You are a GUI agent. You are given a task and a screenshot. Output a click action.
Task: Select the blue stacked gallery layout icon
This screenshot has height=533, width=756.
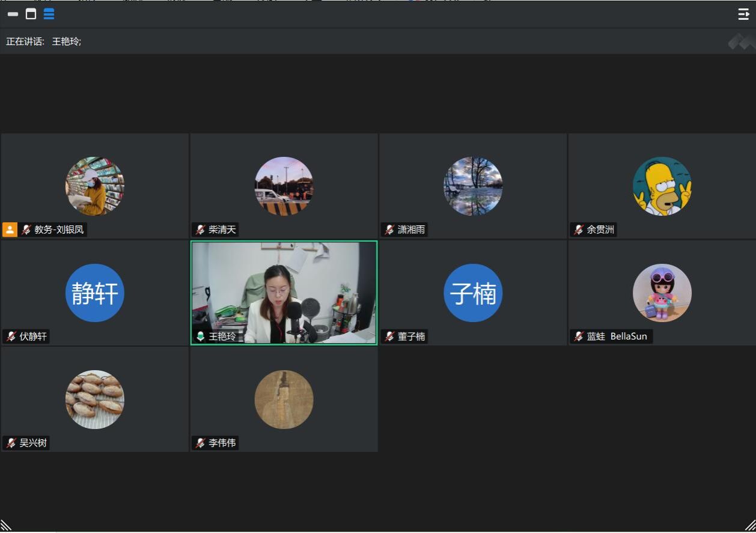click(x=49, y=14)
